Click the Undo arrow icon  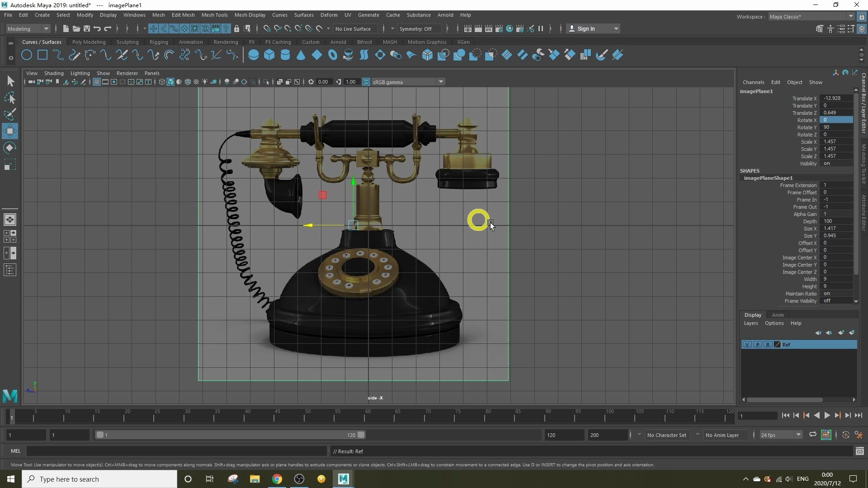coord(97,28)
